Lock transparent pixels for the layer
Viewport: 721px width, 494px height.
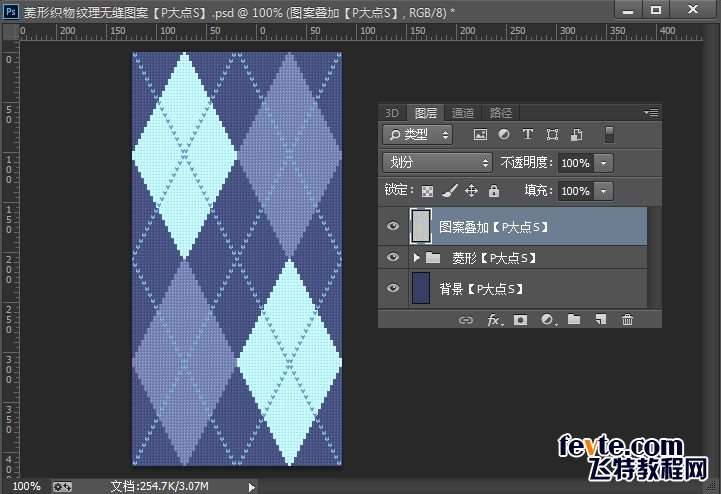click(x=427, y=191)
